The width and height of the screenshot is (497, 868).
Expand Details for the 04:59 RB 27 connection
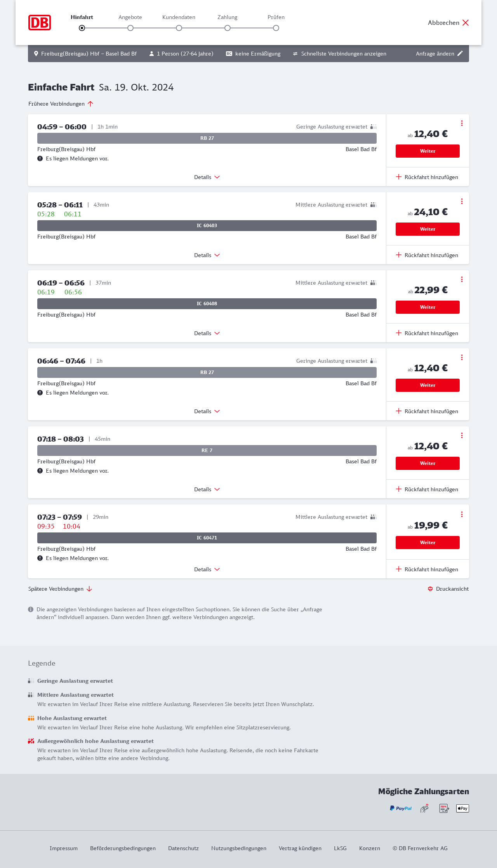click(207, 177)
